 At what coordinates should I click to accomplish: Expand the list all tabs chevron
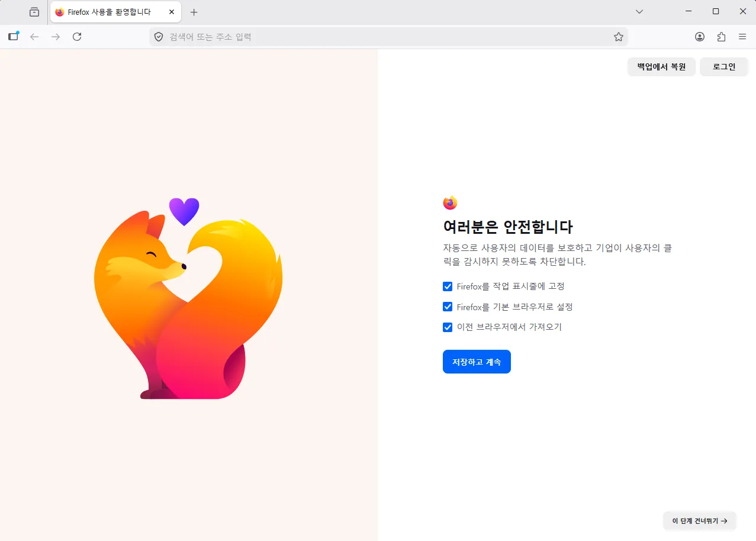pos(639,11)
